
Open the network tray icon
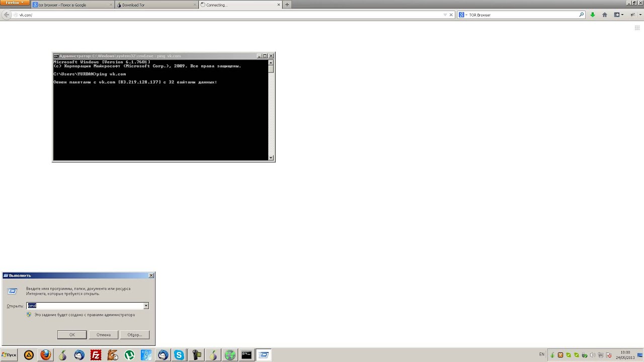point(601,355)
